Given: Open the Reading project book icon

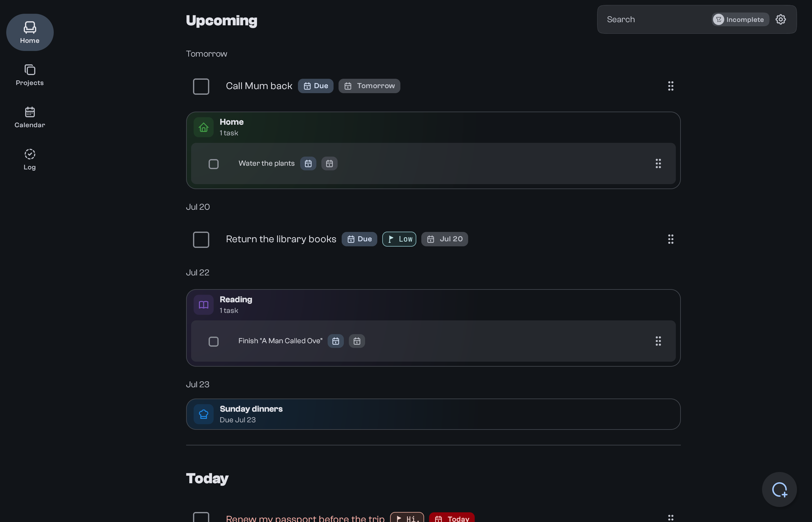Looking at the screenshot, I should [x=204, y=305].
